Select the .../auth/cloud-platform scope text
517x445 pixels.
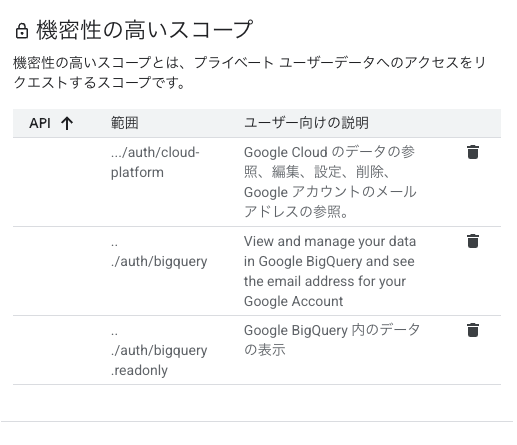tap(155, 162)
